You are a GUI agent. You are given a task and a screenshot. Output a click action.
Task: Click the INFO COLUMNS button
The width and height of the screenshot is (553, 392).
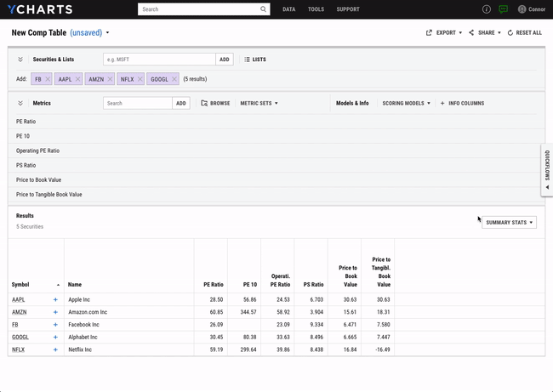pyautogui.click(x=462, y=103)
